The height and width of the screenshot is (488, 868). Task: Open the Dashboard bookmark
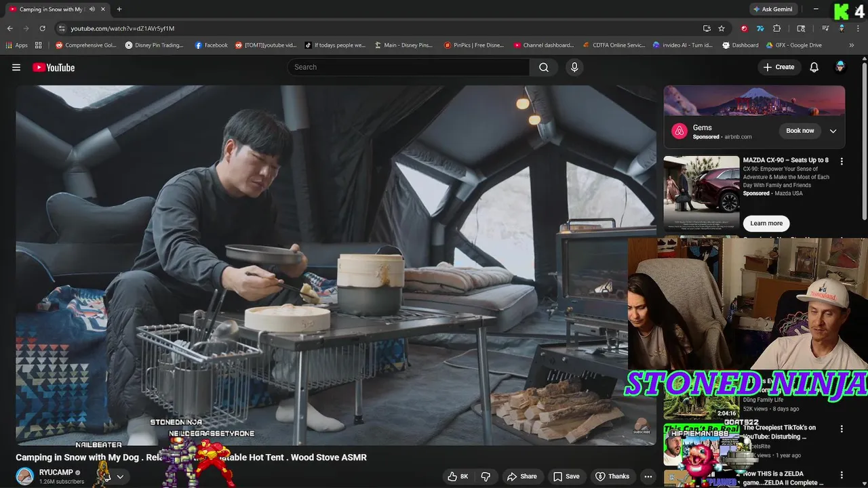click(x=741, y=45)
